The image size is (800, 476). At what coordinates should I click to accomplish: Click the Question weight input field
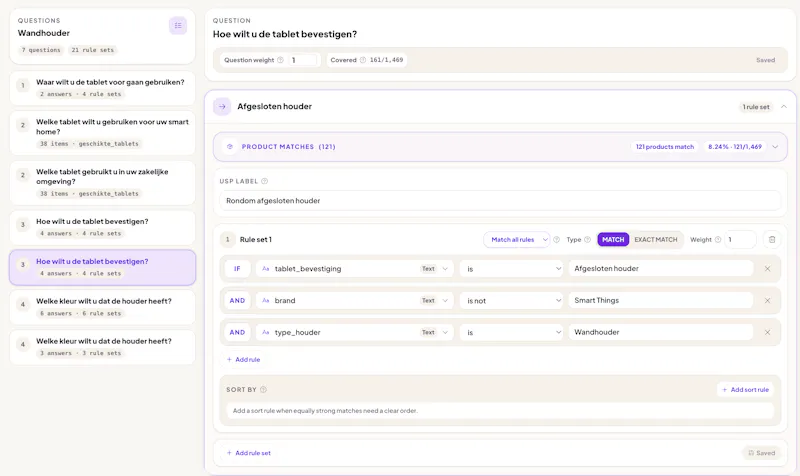tap(303, 60)
